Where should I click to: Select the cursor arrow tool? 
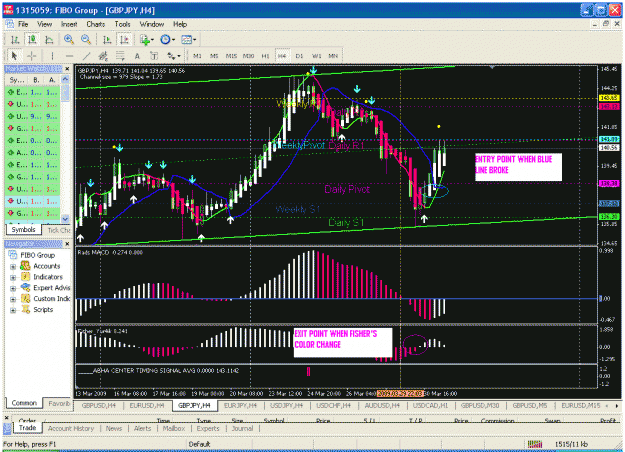(x=14, y=56)
